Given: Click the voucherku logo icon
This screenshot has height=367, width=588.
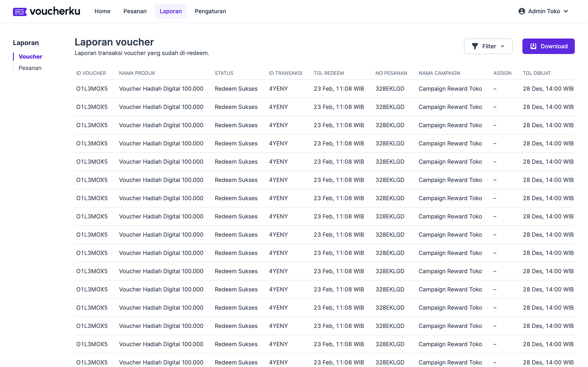Looking at the screenshot, I should click(x=20, y=12).
